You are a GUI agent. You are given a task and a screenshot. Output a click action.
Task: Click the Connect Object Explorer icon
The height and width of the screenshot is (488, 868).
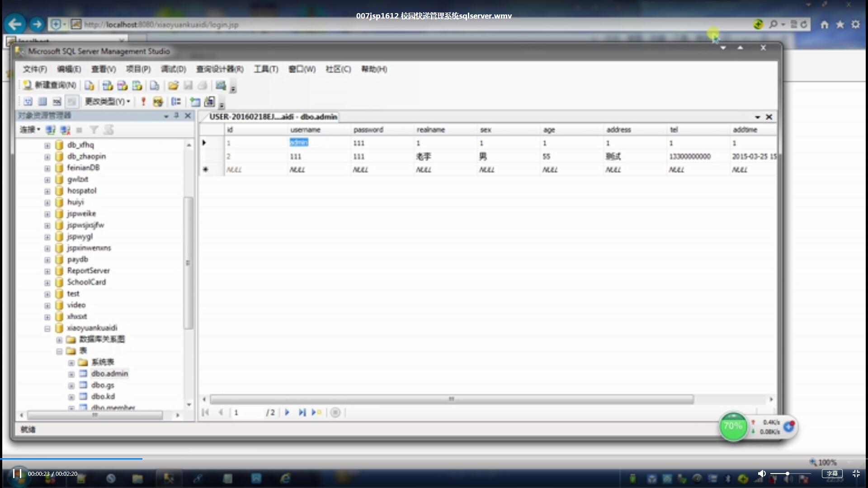click(51, 130)
